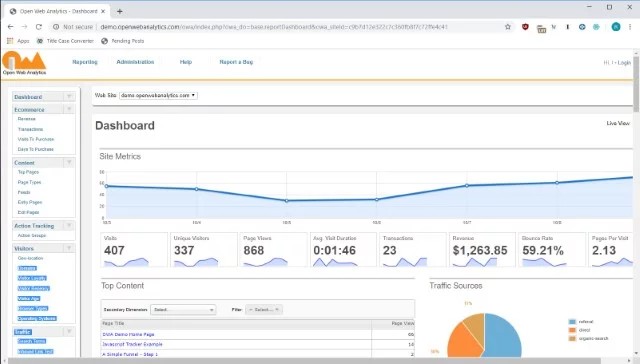Collapse the Content sidebar section arrow

pos(69,162)
